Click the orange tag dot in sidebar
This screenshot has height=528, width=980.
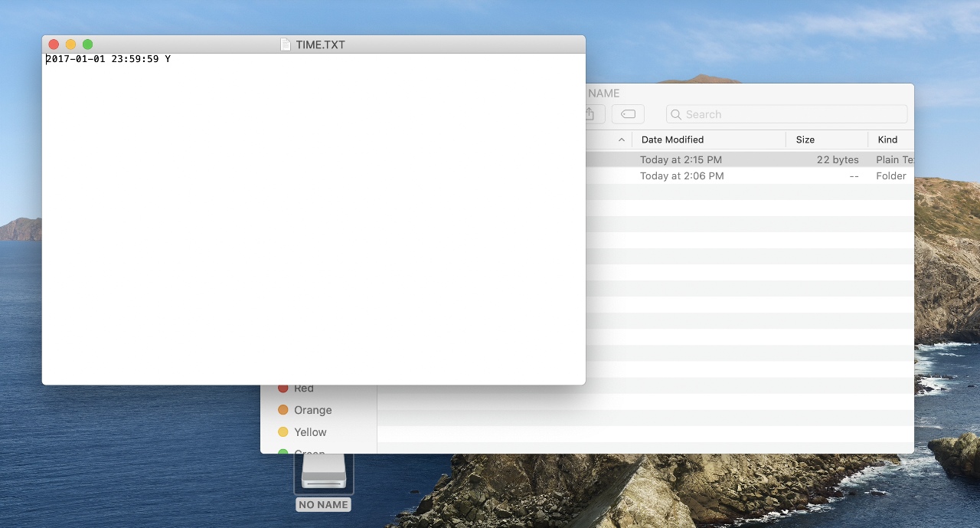point(283,410)
